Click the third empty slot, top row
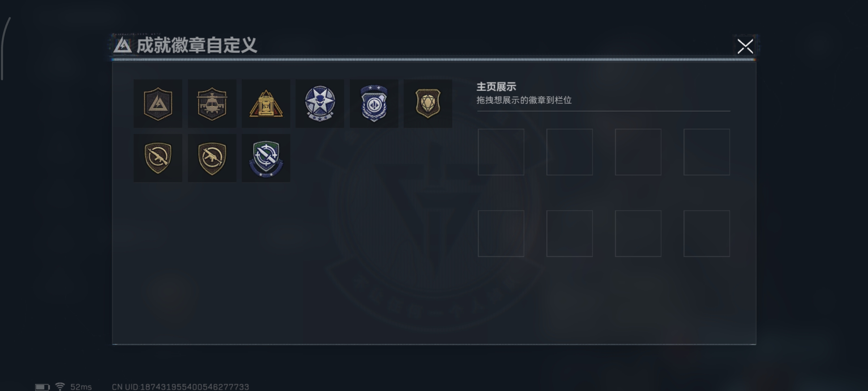 pos(638,152)
